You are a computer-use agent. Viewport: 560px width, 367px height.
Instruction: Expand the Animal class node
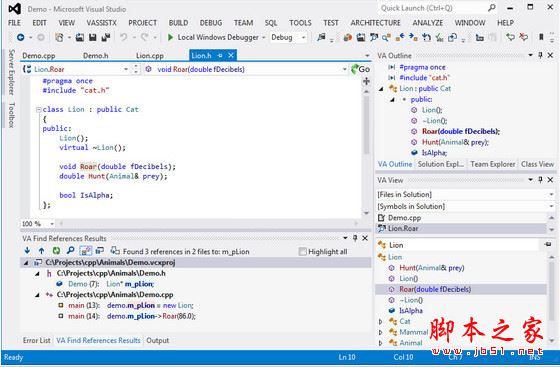(381, 343)
